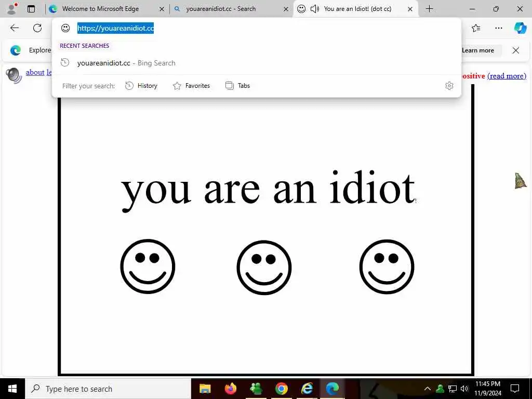The width and height of the screenshot is (532, 399).
Task: Click the middle smiley face
Action: [264, 268]
